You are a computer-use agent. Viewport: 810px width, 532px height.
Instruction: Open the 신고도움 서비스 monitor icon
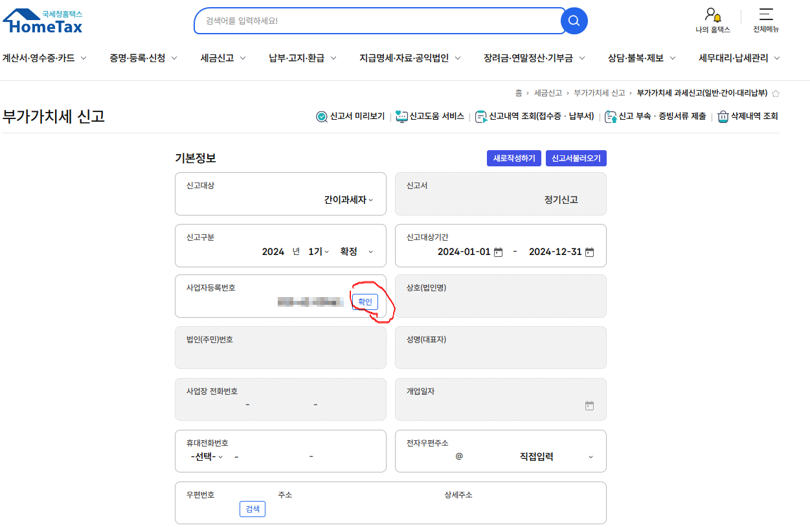coord(402,116)
